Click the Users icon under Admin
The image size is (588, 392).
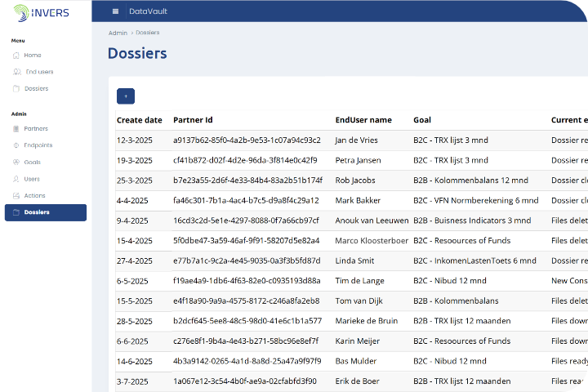tap(16, 179)
